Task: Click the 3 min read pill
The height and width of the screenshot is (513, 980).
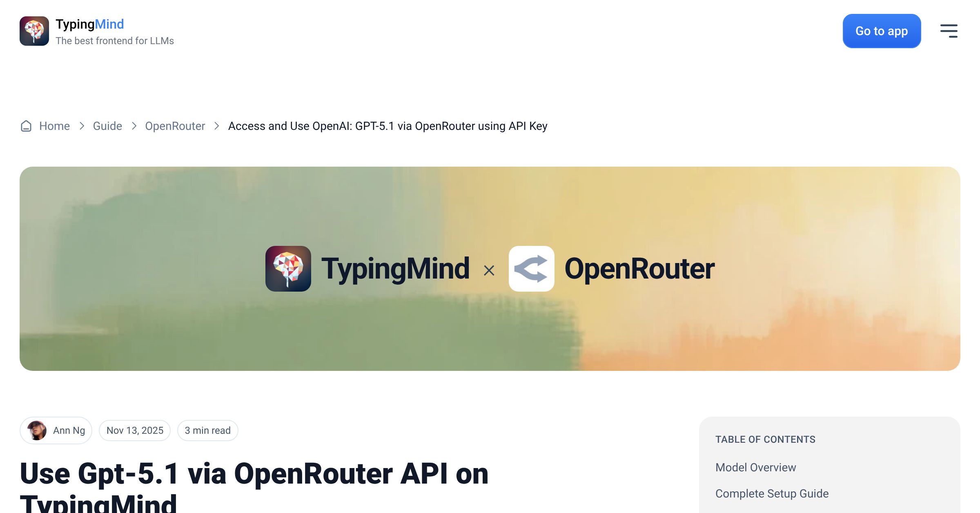Action: pos(207,430)
